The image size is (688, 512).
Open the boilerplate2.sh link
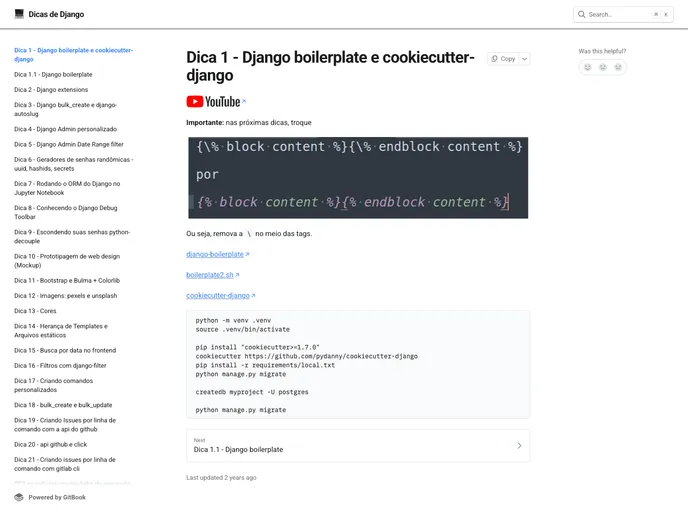(212, 275)
